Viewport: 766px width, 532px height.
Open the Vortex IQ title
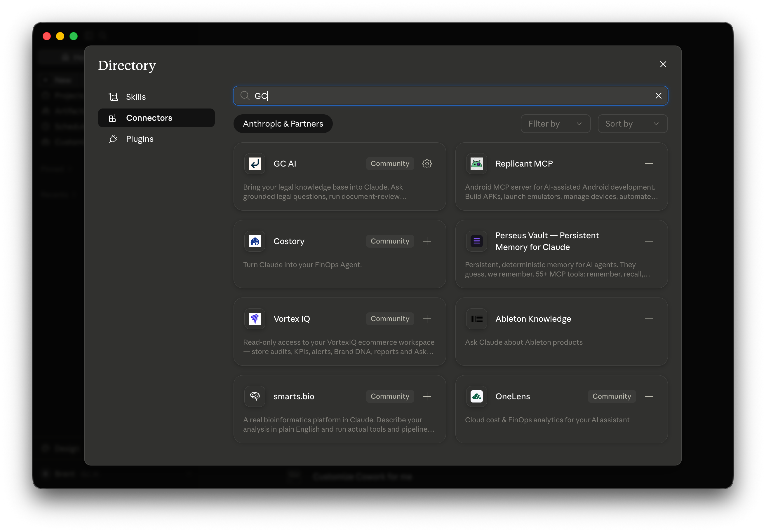292,319
